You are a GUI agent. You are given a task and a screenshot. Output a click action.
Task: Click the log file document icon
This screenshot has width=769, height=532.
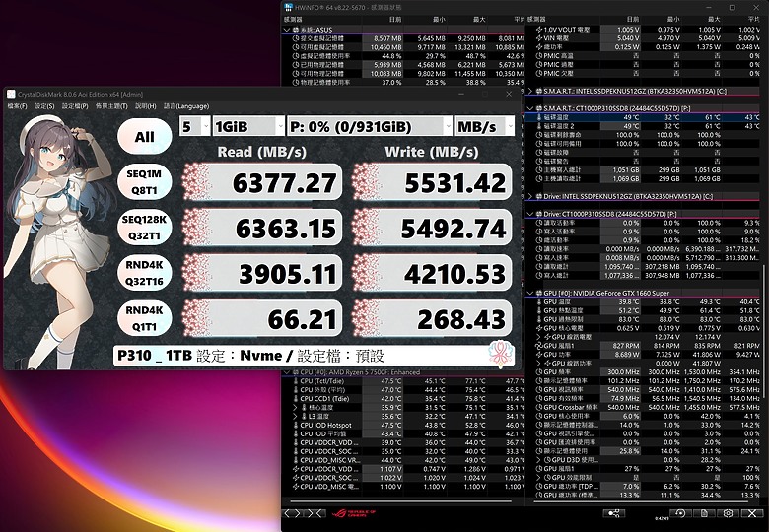point(704,513)
